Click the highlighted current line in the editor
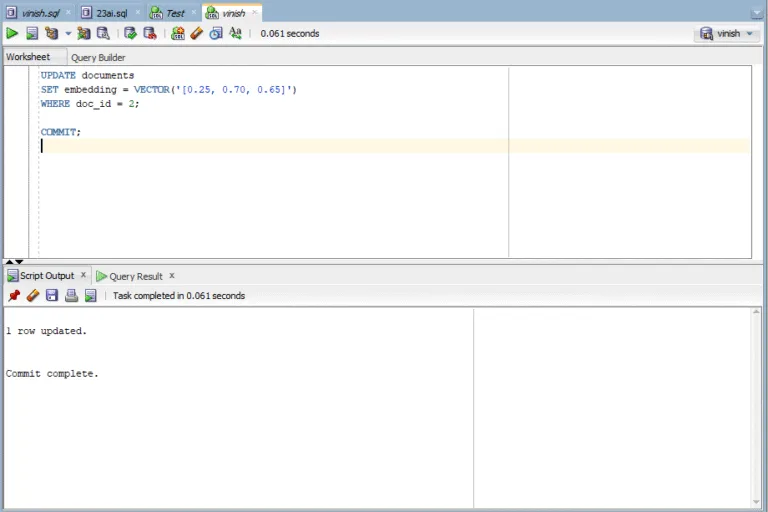The image size is (768, 512). (x=395, y=146)
